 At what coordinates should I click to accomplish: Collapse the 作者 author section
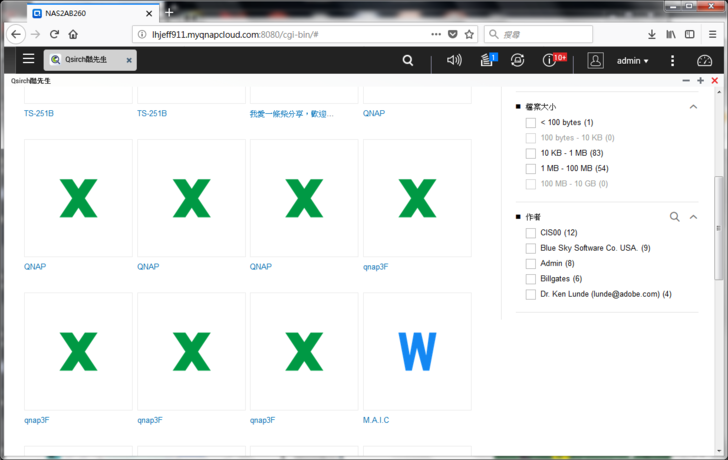point(693,217)
